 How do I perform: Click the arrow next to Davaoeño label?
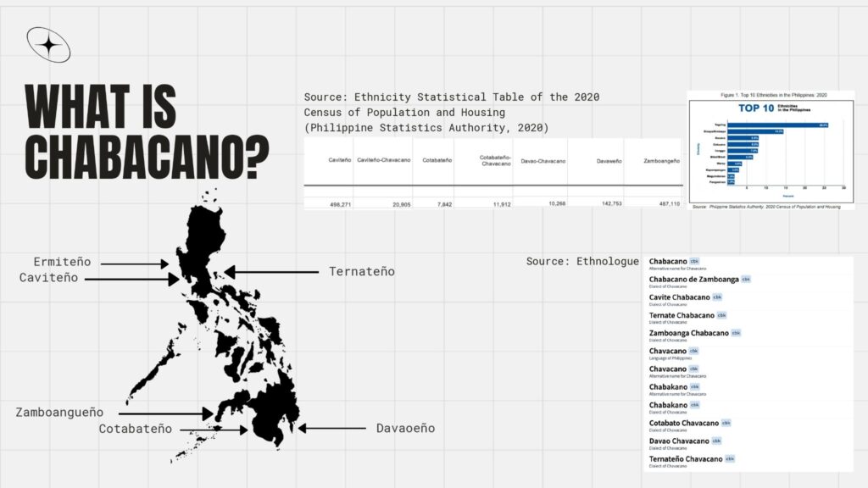tap(329, 429)
